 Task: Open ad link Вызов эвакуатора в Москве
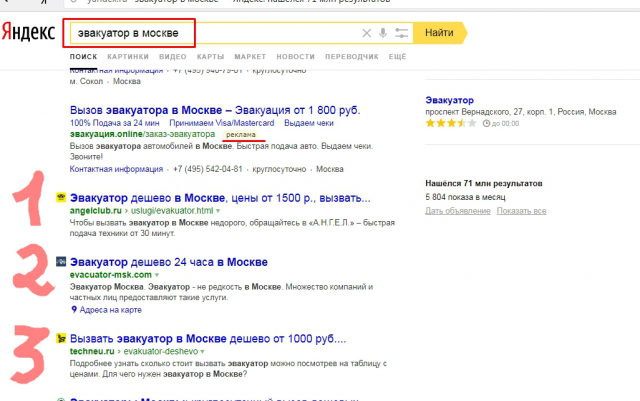[215, 110]
